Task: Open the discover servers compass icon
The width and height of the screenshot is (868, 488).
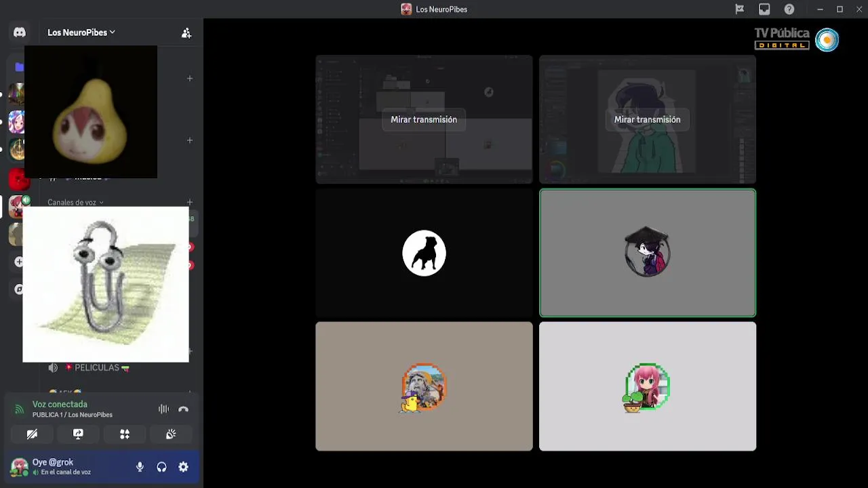Action: (x=19, y=289)
